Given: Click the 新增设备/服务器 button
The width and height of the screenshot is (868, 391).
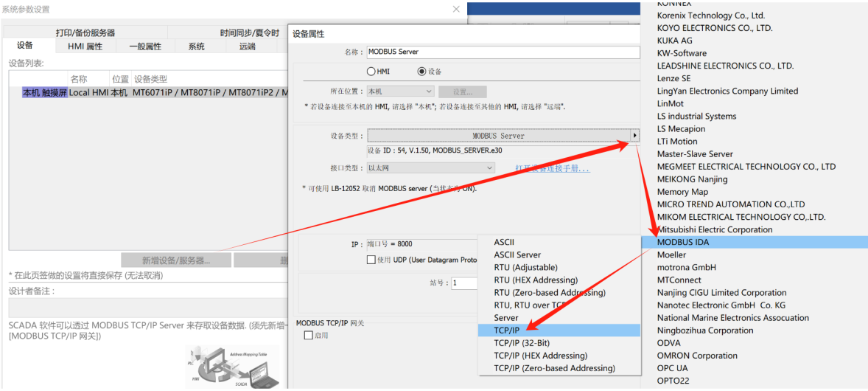Looking at the screenshot, I should click(x=177, y=260).
